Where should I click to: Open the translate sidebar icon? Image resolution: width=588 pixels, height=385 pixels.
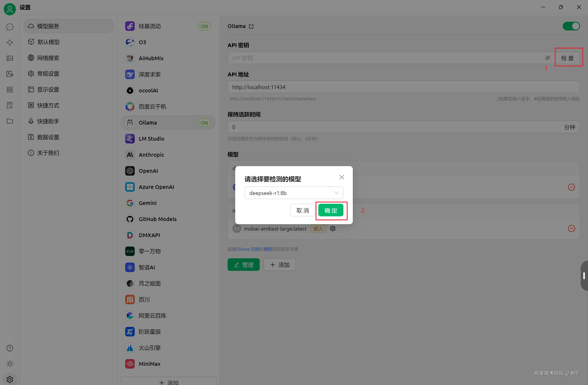point(10,74)
